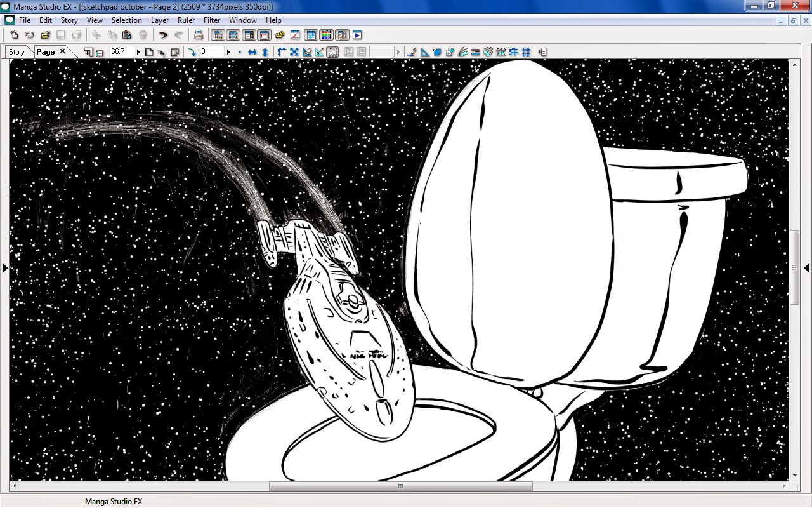Click the rotation angle field showing 0
The width and height of the screenshot is (812, 508).
213,52
